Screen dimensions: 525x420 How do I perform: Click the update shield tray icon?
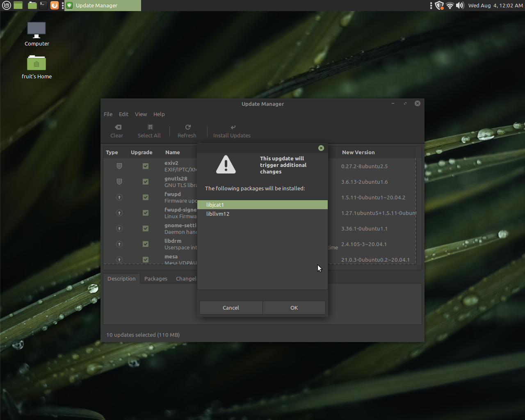point(439,5)
